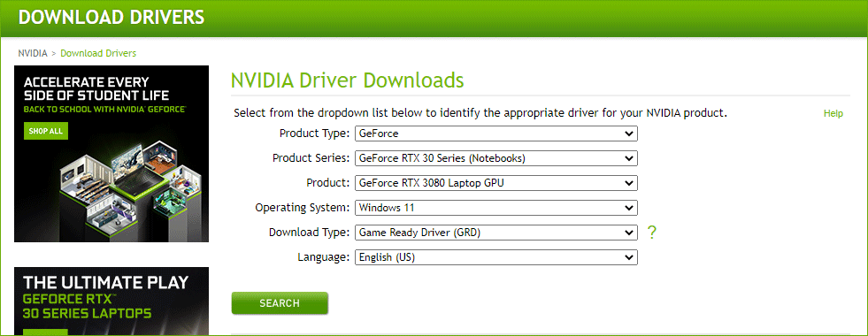This screenshot has width=868, height=336.
Task: Open the Operating System dropdown
Action: coord(496,208)
